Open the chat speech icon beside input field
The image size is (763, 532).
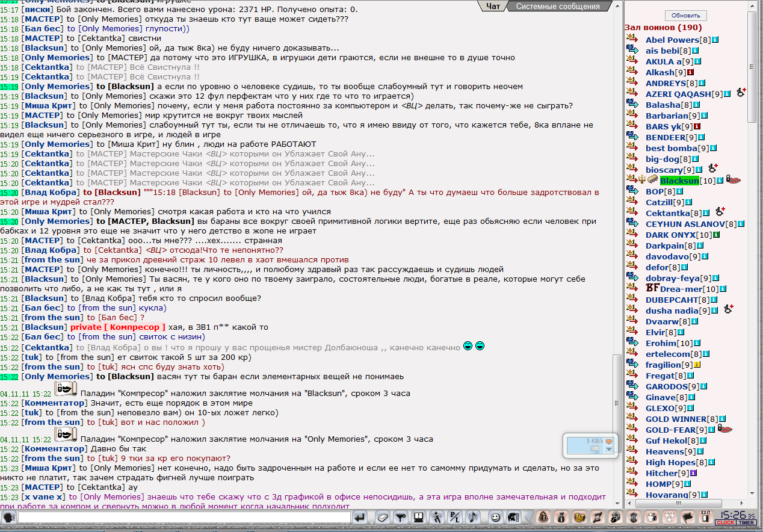(x=8, y=518)
